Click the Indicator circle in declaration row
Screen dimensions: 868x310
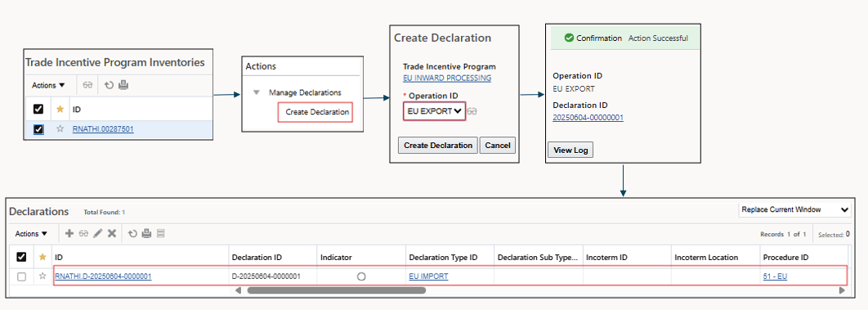pyautogui.click(x=361, y=276)
